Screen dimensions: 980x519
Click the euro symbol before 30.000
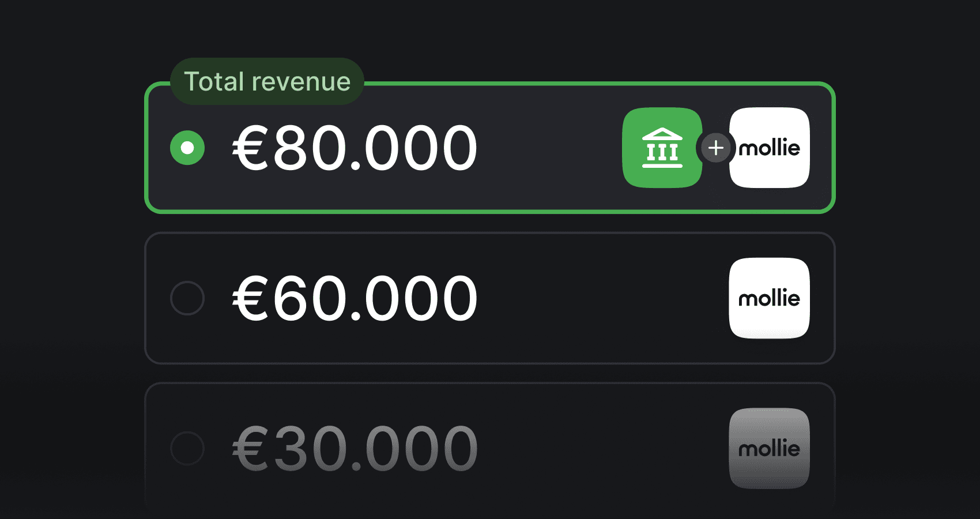tap(251, 449)
